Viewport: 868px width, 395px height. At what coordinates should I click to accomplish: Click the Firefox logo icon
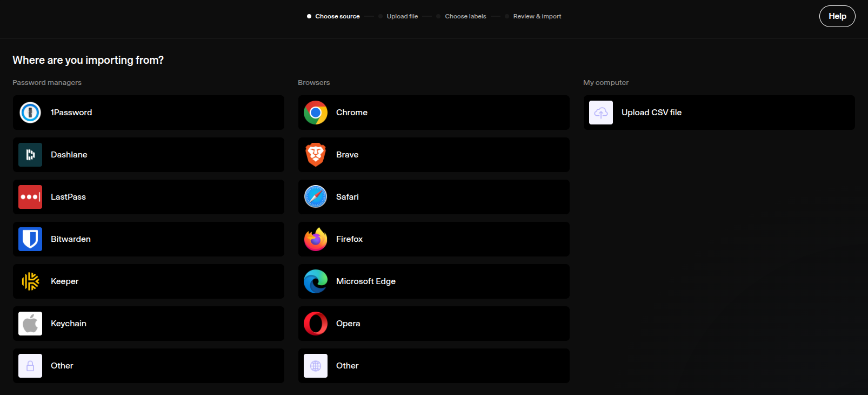316,239
